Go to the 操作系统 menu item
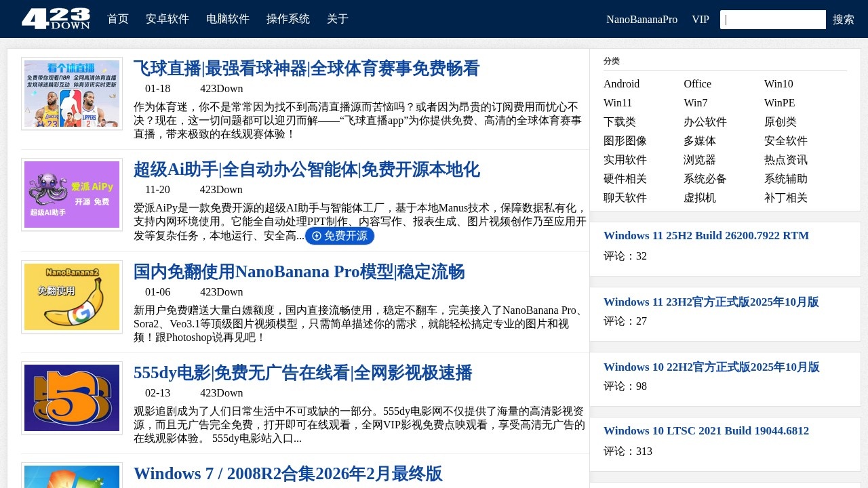 click(288, 19)
